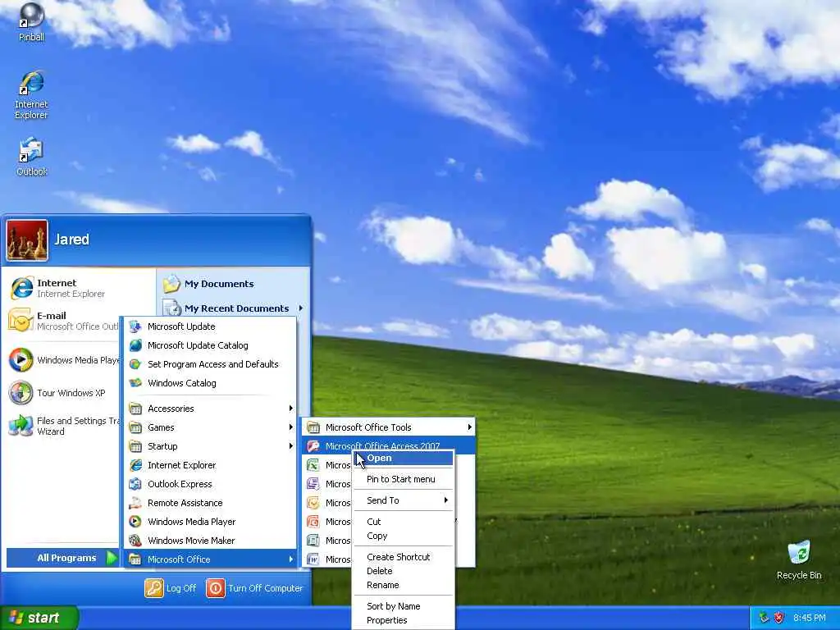Open Files and Settings Transfer Wizard

pyautogui.click(x=63, y=426)
